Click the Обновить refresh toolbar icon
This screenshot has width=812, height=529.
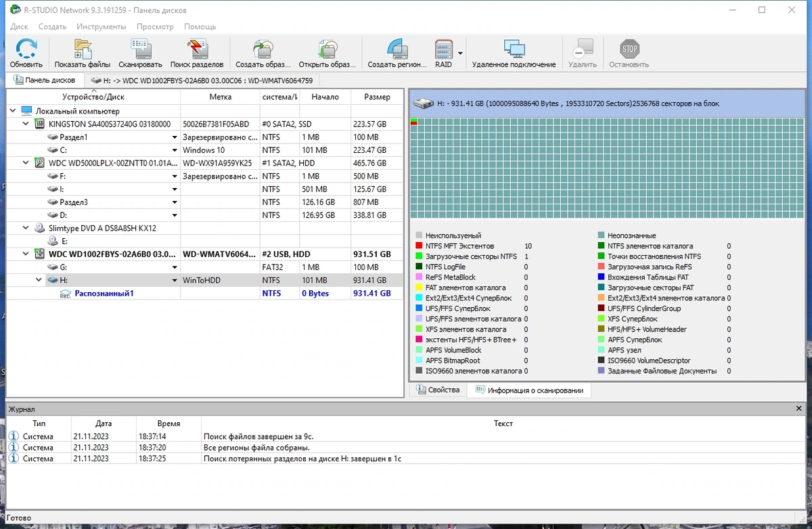pyautogui.click(x=26, y=49)
